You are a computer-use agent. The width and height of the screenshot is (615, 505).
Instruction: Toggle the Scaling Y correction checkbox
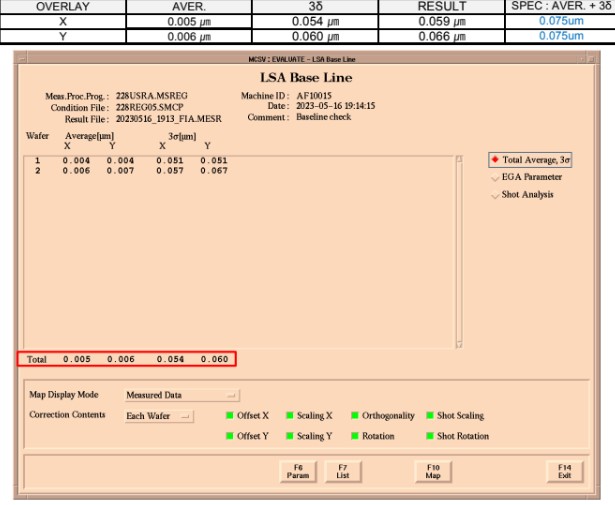[x=289, y=436]
